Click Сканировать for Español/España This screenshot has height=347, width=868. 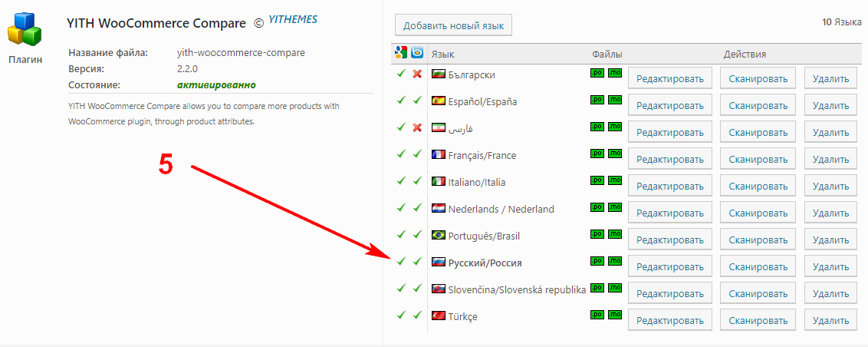[758, 105]
